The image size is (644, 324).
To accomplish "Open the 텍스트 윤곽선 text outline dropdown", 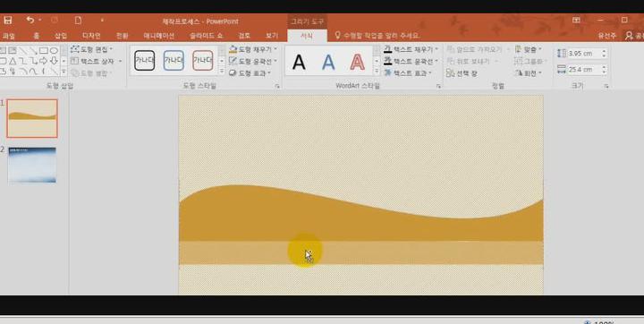I will tap(411, 61).
